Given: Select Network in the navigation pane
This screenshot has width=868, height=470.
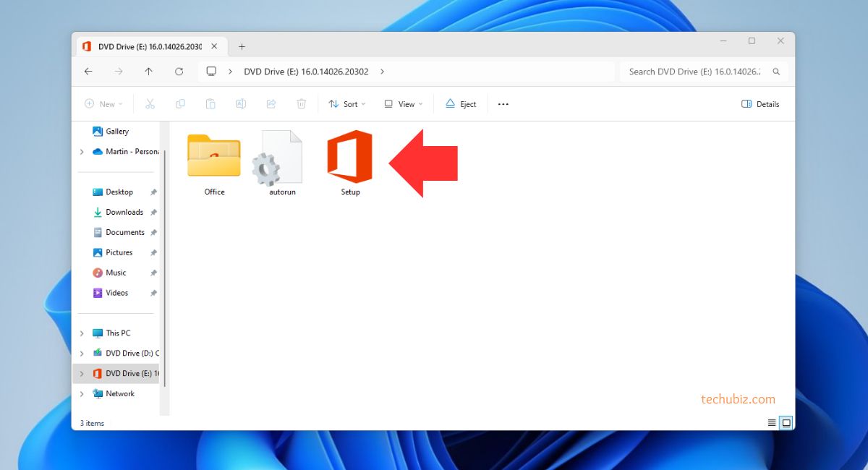Looking at the screenshot, I should tap(119, 393).
